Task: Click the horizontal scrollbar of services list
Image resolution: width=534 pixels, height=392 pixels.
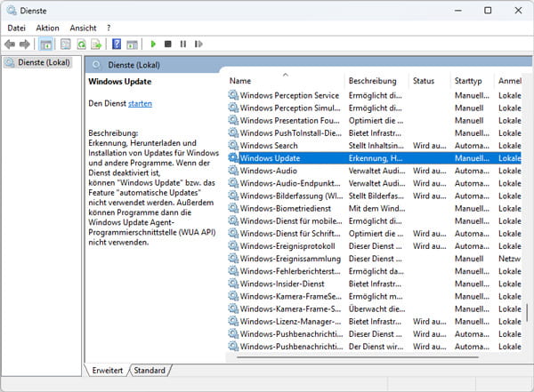Action: [x=357, y=357]
